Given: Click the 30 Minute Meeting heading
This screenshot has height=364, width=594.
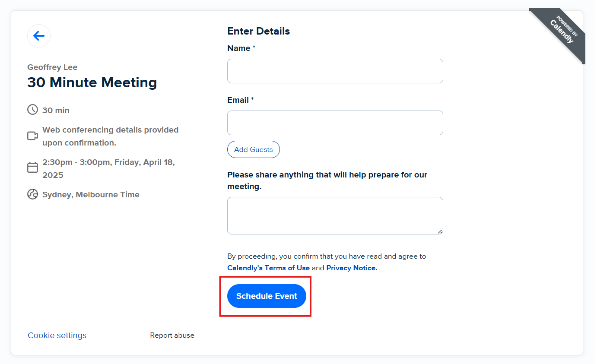Looking at the screenshot, I should click(x=92, y=82).
